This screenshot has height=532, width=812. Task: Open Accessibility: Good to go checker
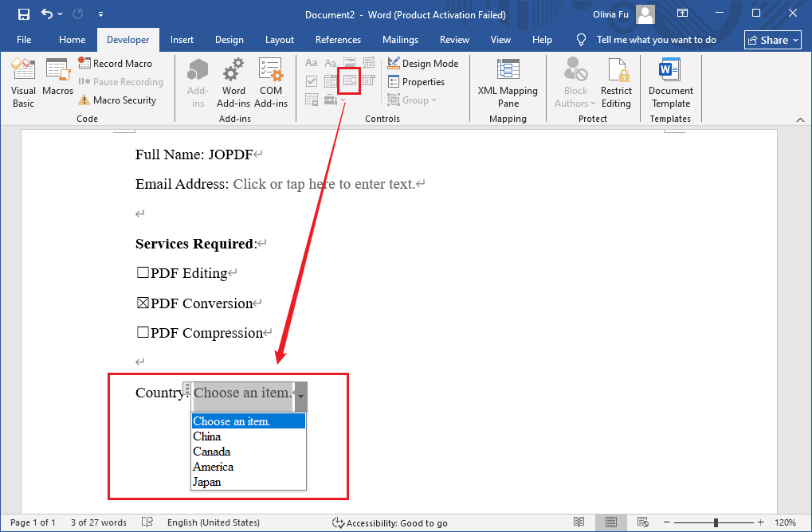(390, 522)
